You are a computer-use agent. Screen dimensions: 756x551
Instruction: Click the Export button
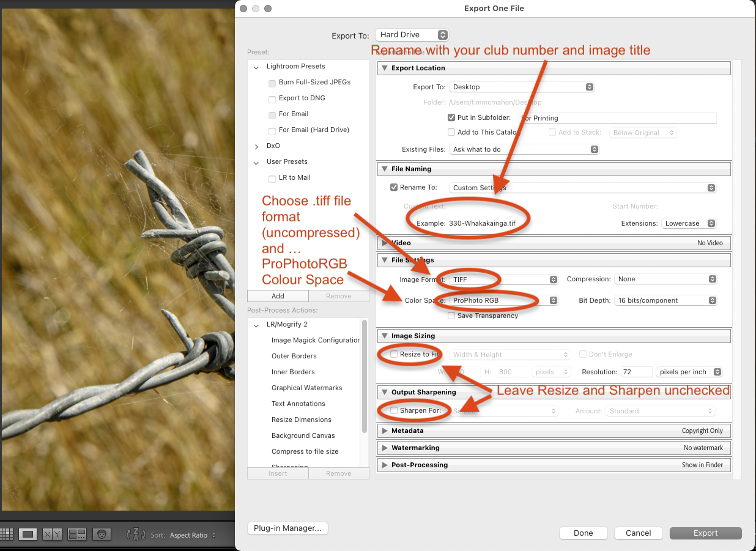(x=705, y=533)
